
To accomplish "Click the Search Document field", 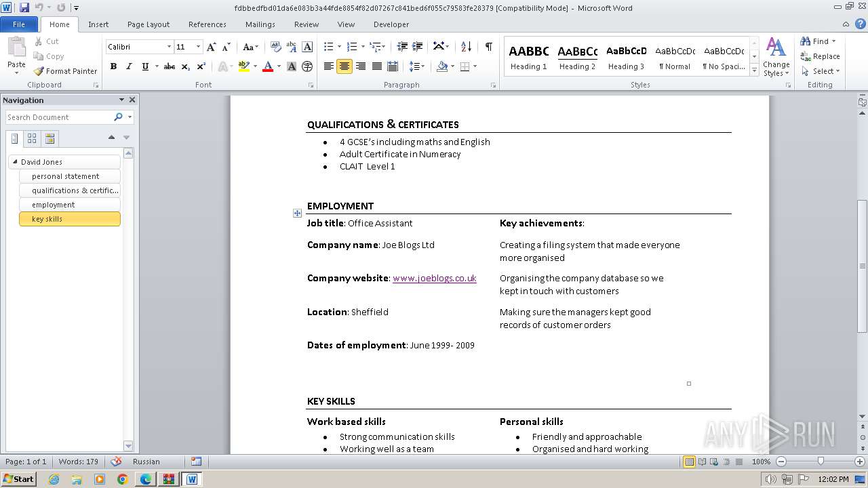I will pos(60,117).
